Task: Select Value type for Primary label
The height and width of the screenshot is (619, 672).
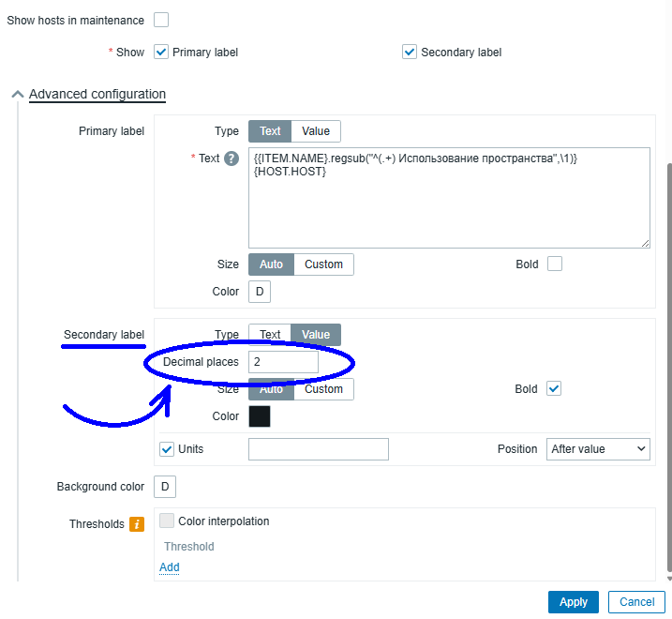Action: coord(316,131)
